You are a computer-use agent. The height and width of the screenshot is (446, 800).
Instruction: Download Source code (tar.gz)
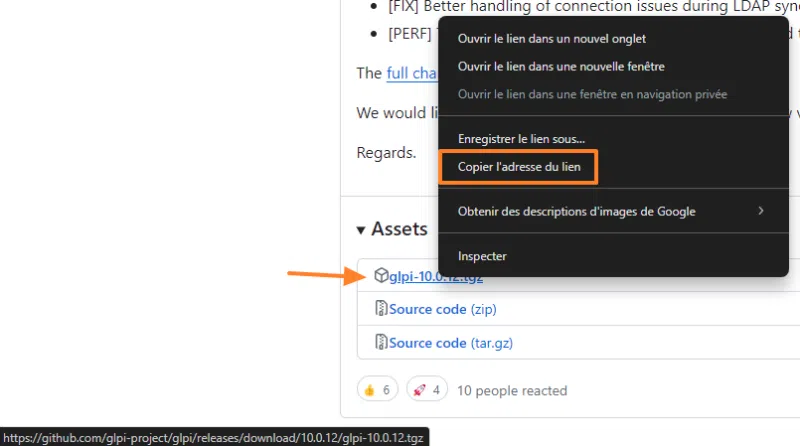click(451, 343)
